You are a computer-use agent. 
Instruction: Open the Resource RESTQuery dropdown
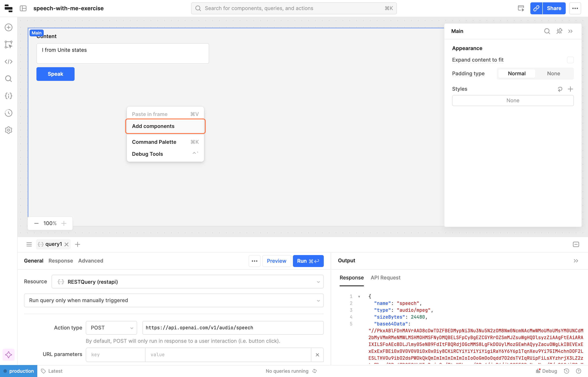(187, 282)
